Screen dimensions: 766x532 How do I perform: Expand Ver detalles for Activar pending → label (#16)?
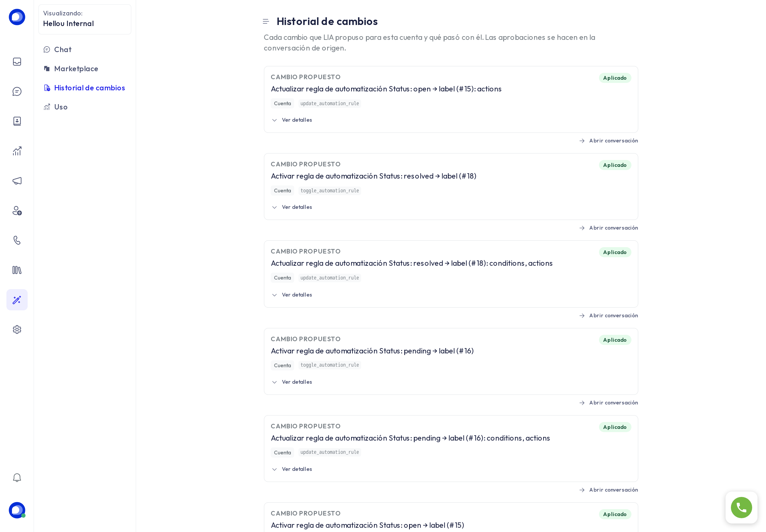(292, 382)
